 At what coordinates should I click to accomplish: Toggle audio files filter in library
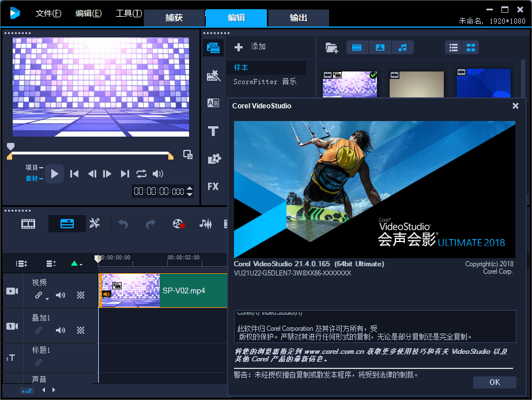pyautogui.click(x=402, y=47)
